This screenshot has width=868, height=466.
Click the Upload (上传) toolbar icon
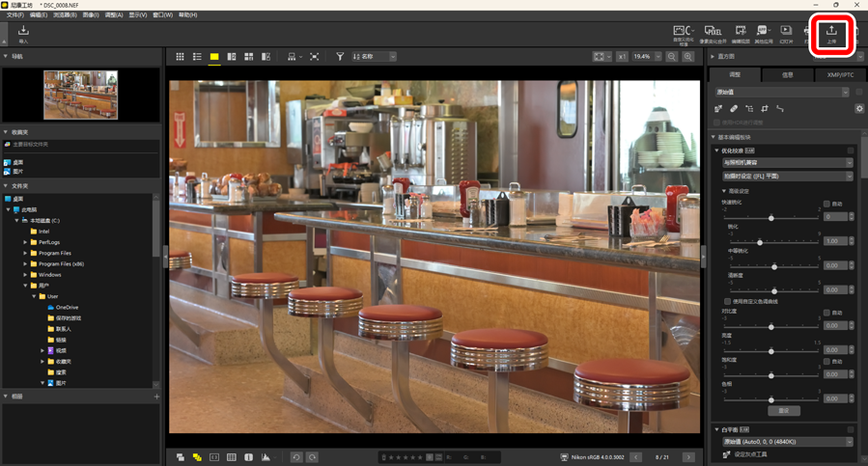tap(831, 34)
